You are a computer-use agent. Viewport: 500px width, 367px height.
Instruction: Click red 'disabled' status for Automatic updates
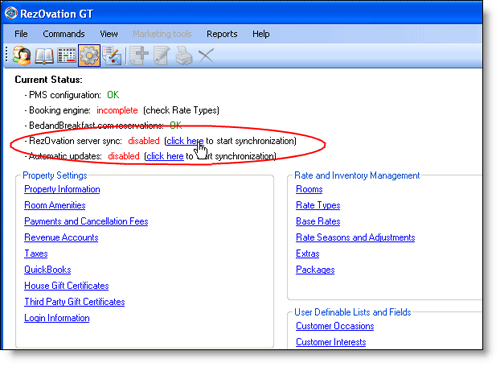point(124,156)
